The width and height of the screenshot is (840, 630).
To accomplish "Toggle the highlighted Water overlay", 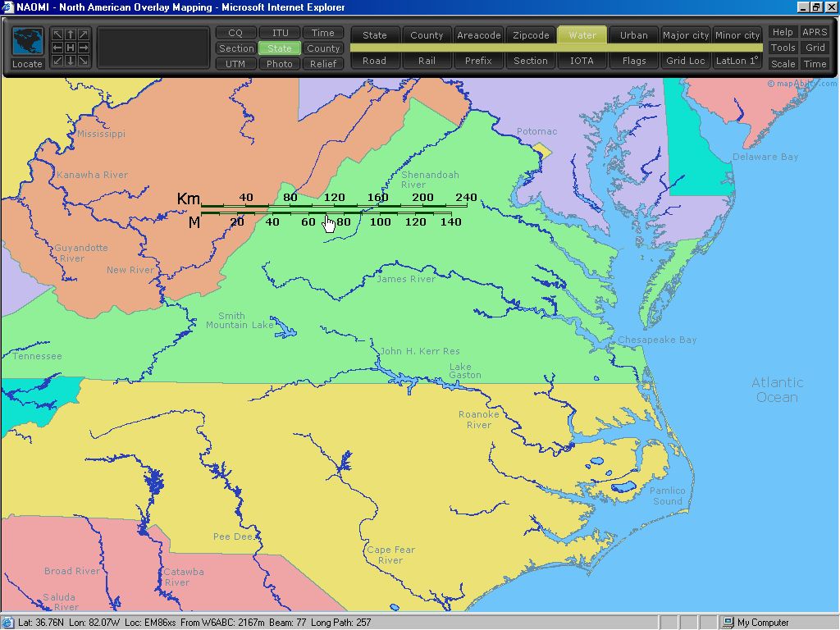I will [x=582, y=35].
